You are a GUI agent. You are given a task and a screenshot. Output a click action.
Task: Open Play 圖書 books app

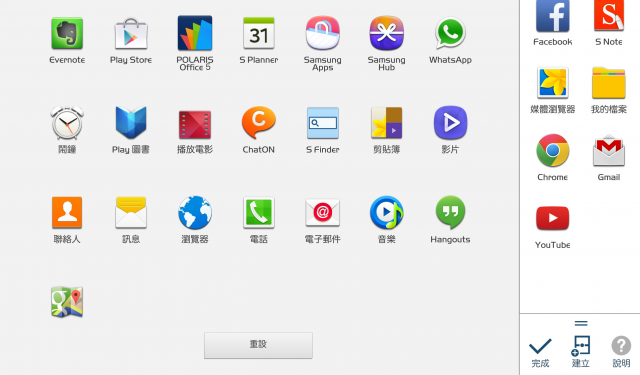pos(131,123)
